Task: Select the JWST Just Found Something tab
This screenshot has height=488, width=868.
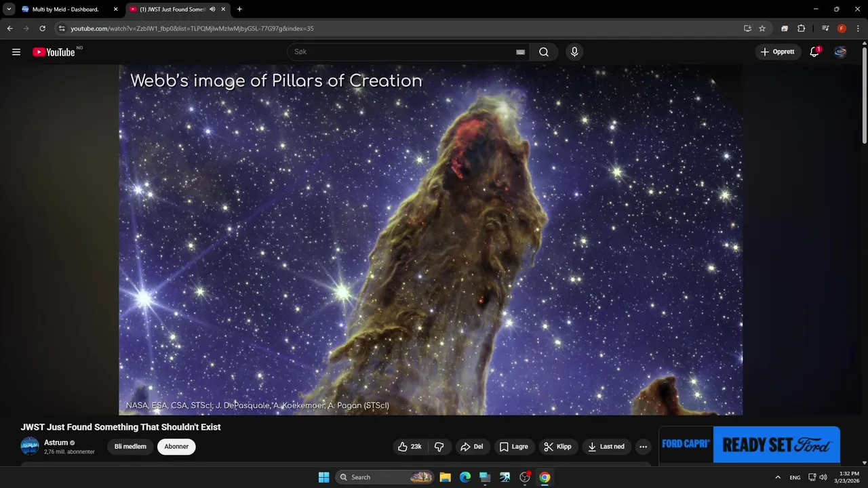Action: click(172, 9)
